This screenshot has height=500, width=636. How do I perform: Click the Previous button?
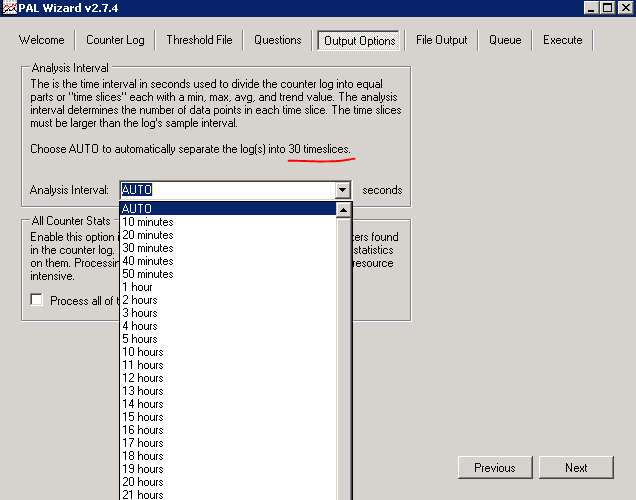(x=495, y=468)
